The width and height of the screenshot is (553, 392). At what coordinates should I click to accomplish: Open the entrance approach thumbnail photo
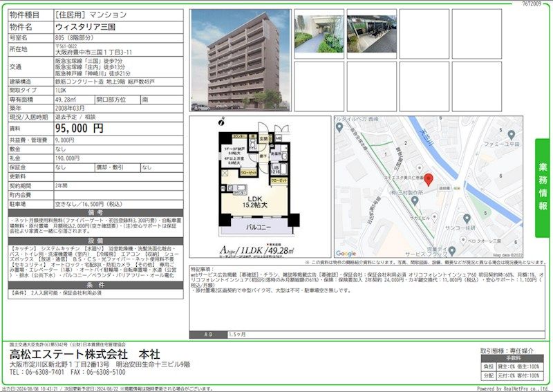(x=319, y=34)
